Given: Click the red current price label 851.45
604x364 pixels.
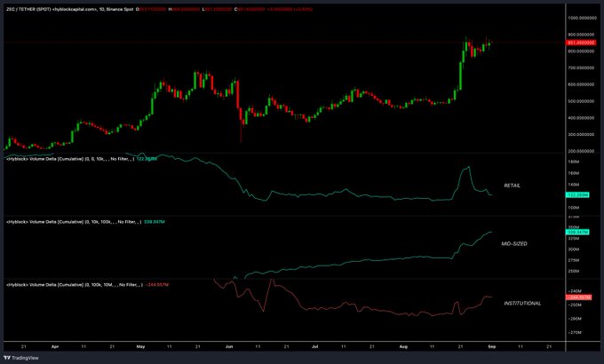Looking at the screenshot, I should [581, 43].
